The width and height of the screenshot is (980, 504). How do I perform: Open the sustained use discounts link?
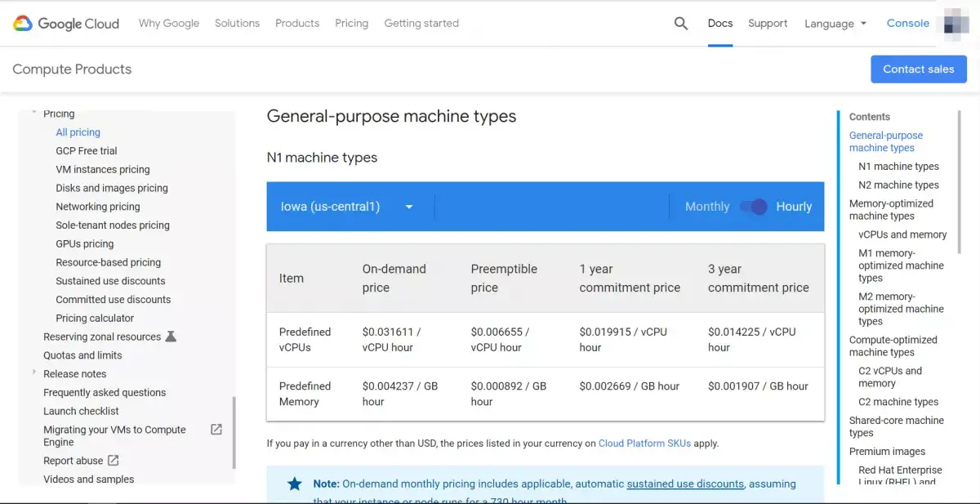click(685, 484)
